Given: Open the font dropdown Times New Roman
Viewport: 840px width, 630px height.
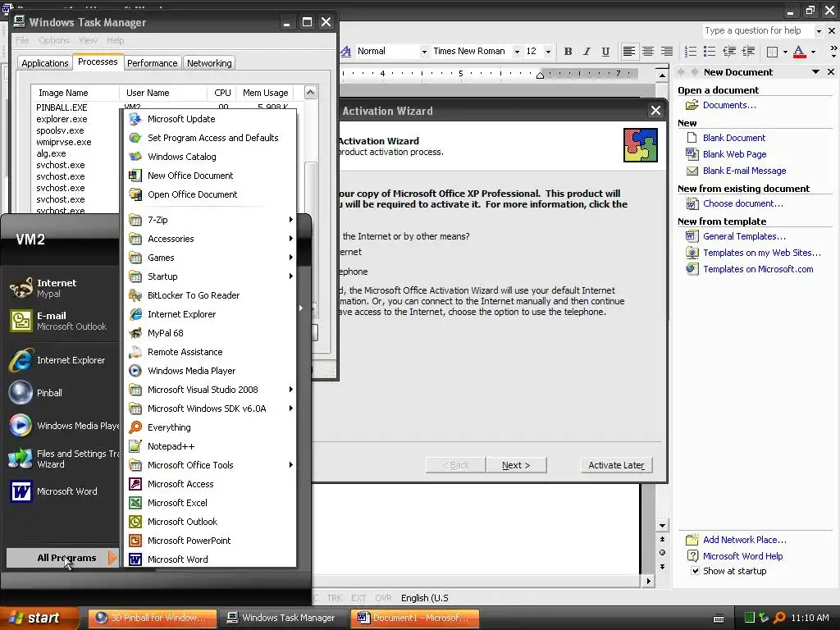Looking at the screenshot, I should [517, 52].
